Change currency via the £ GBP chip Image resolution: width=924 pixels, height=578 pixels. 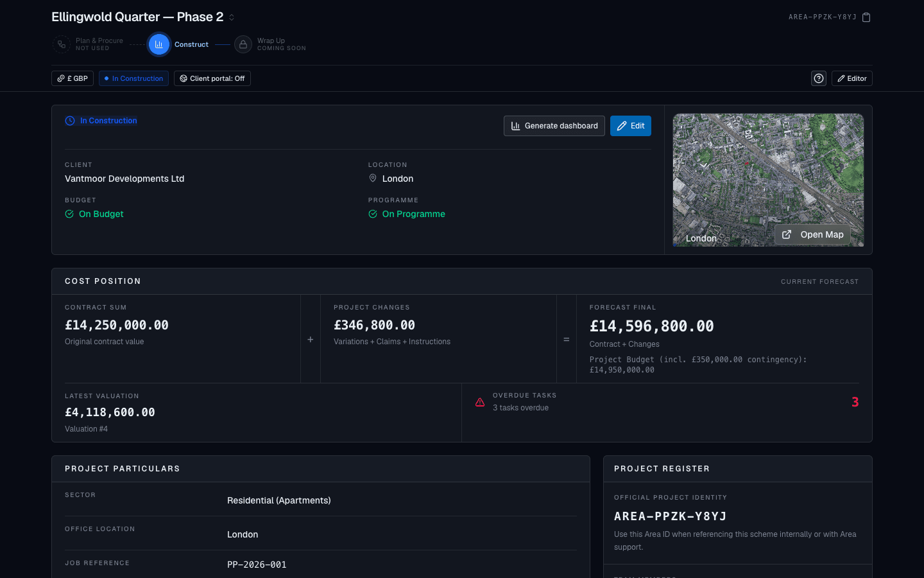73,78
